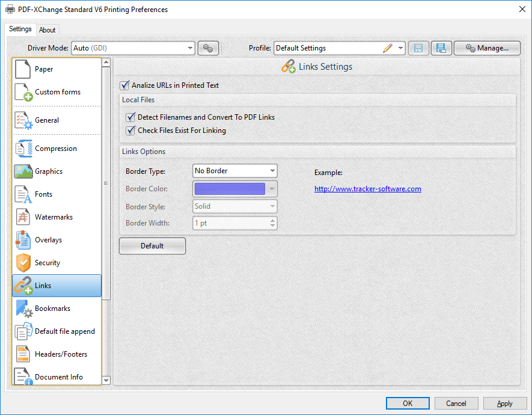
Task: Go to the Watermarks section icon
Action: [x=23, y=217]
